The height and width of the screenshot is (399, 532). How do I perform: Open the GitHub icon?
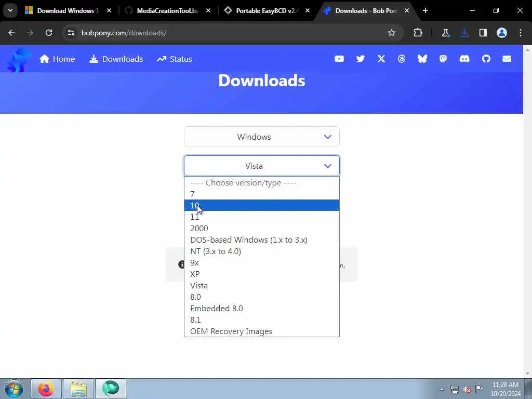486,59
